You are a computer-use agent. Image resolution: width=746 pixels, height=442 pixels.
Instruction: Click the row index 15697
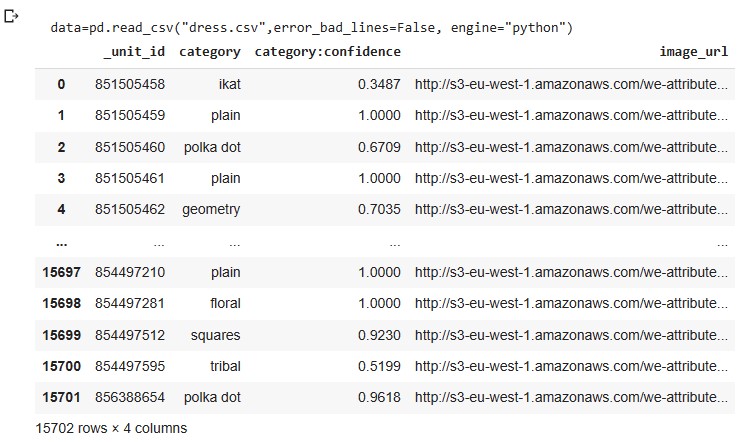[61, 272]
